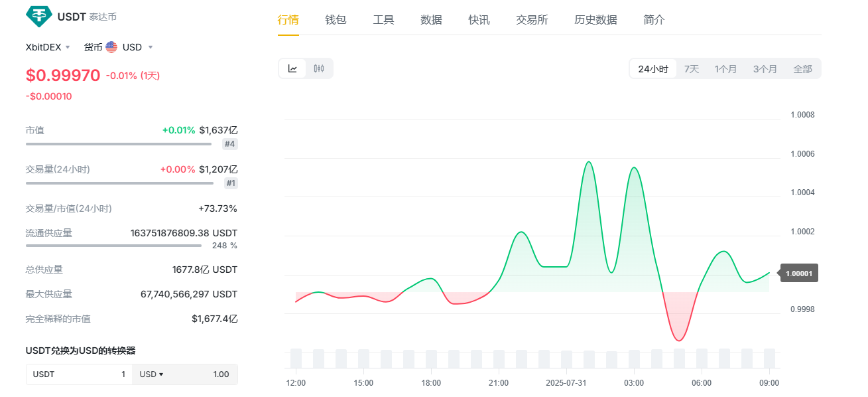The image size is (868, 397).
Task: Select the 24小时 time range
Action: [x=653, y=69]
